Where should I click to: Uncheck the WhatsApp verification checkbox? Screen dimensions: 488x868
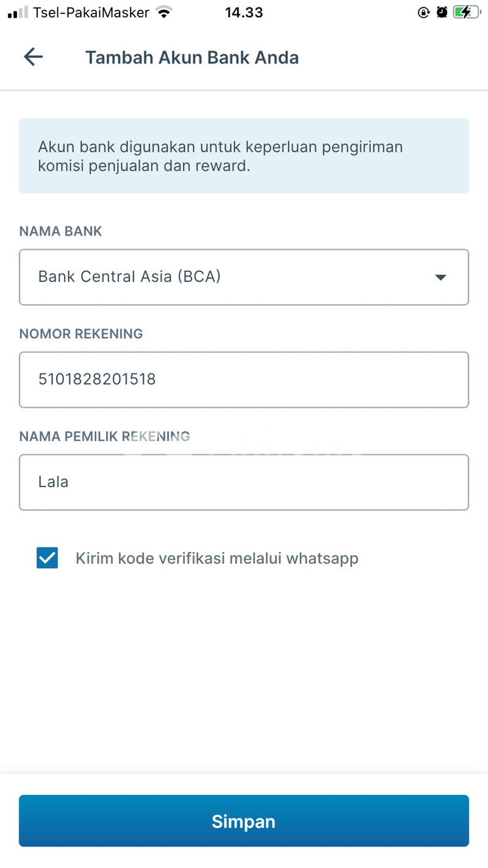47,558
